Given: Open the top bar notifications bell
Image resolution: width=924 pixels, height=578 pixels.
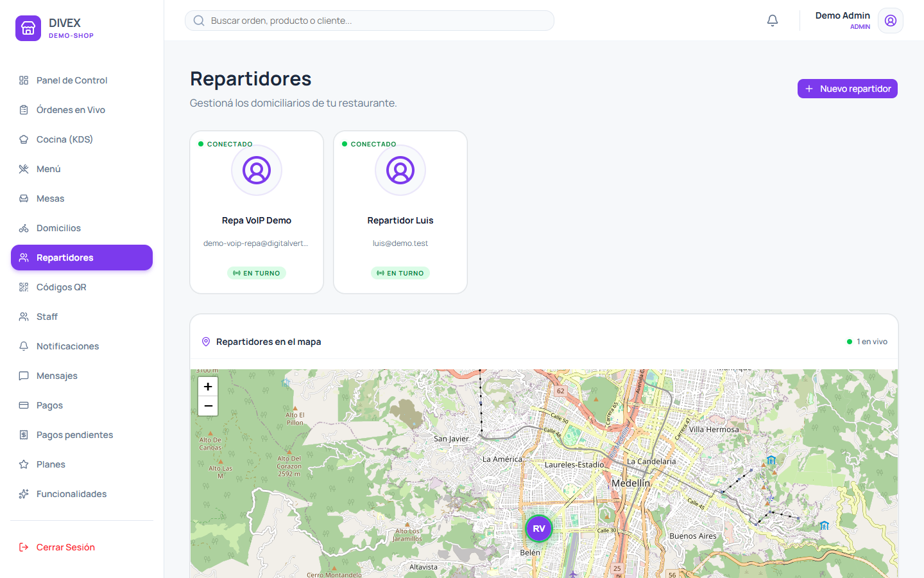Looking at the screenshot, I should point(773,21).
